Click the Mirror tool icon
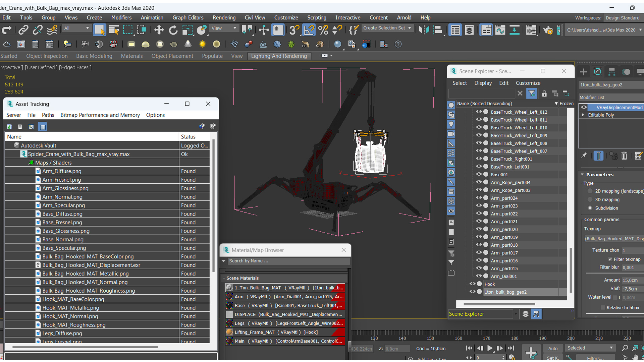 click(424, 30)
